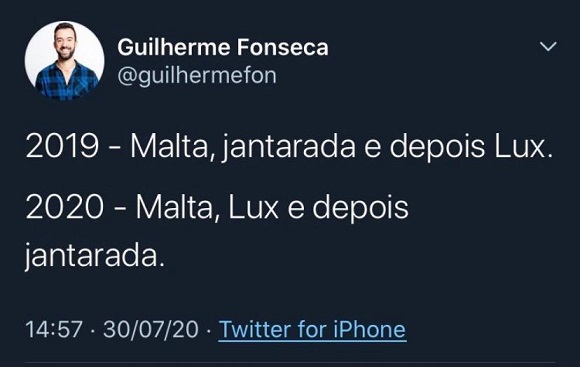Click the surname Fonseca in header

point(283,47)
